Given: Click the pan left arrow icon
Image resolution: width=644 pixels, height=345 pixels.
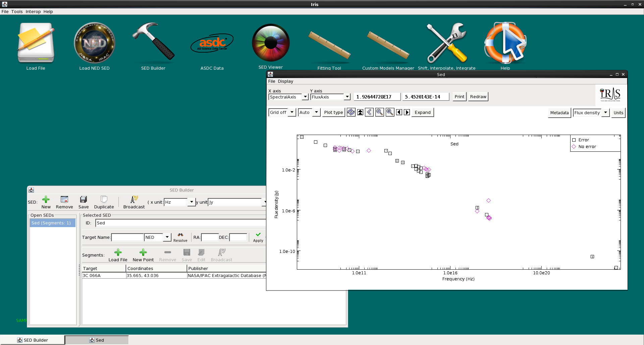Looking at the screenshot, I should (399, 113).
